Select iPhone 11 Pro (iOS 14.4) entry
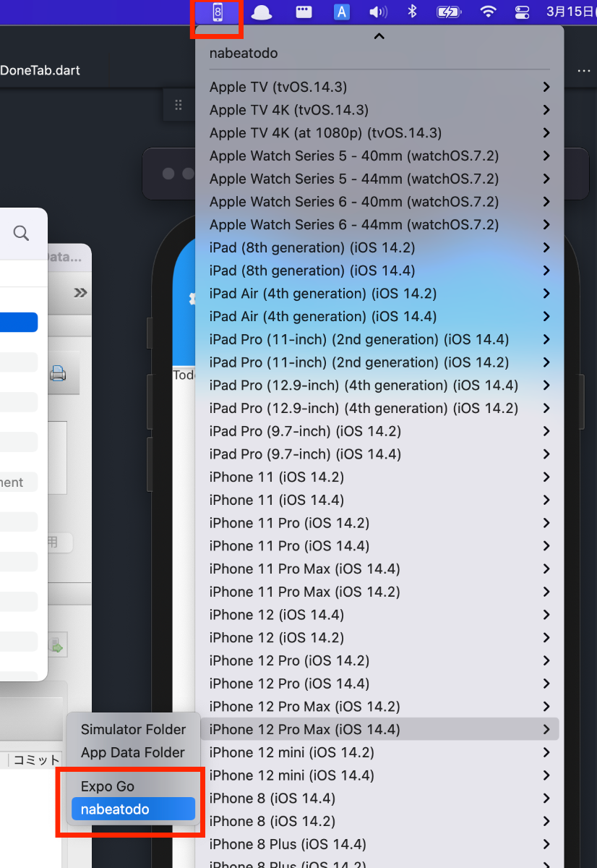 click(x=379, y=546)
